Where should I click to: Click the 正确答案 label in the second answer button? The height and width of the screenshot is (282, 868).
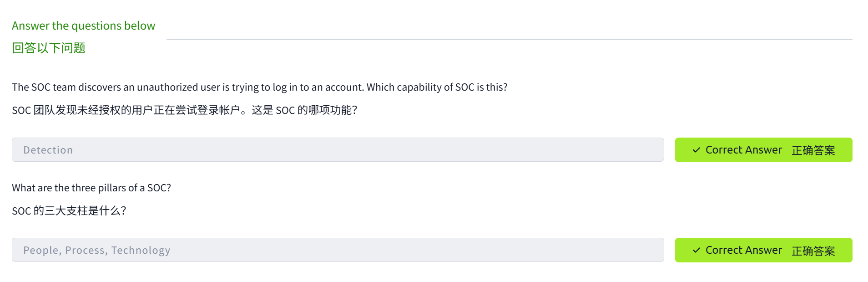813,251
